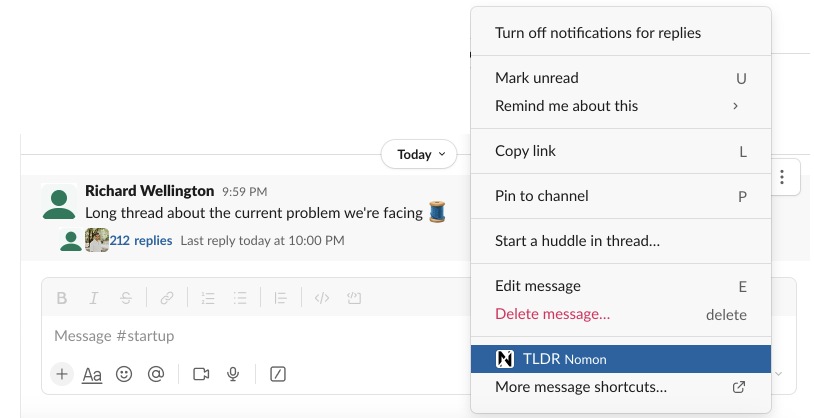Screen dimensions: 814x418
Task: Open the emoji picker
Action: click(124, 374)
